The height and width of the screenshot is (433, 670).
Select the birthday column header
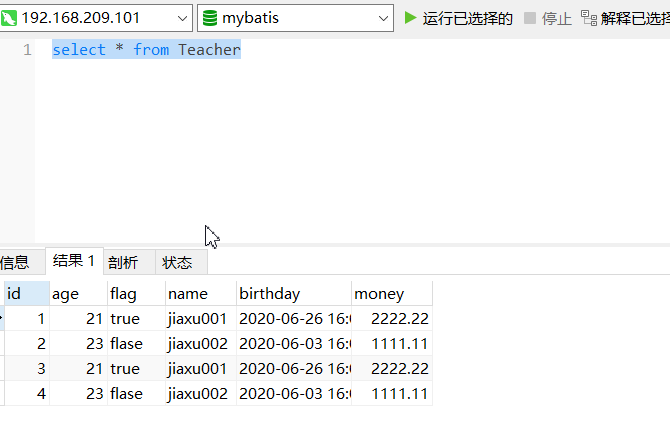(294, 294)
